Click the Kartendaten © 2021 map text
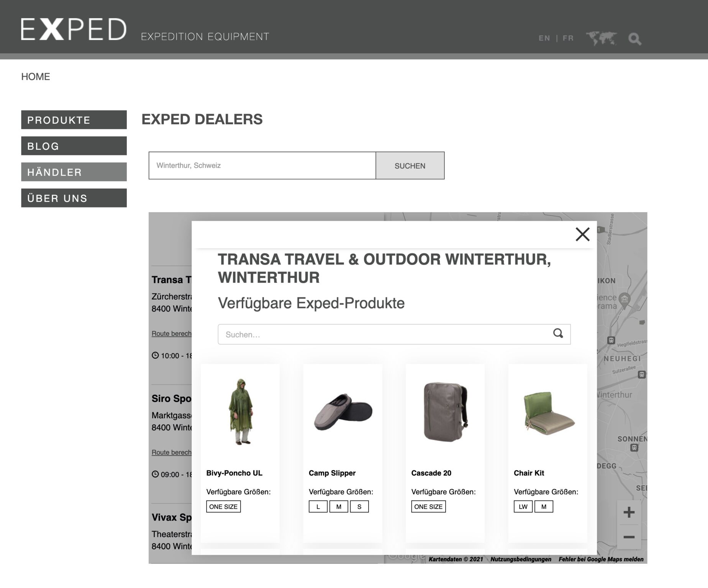The image size is (708, 588). (x=456, y=559)
